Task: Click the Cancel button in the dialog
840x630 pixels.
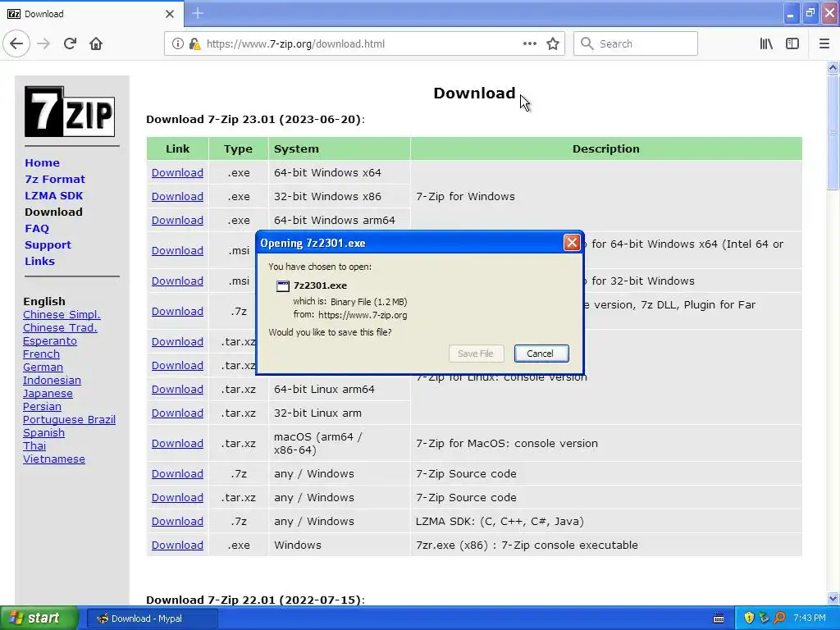Action: (x=541, y=354)
